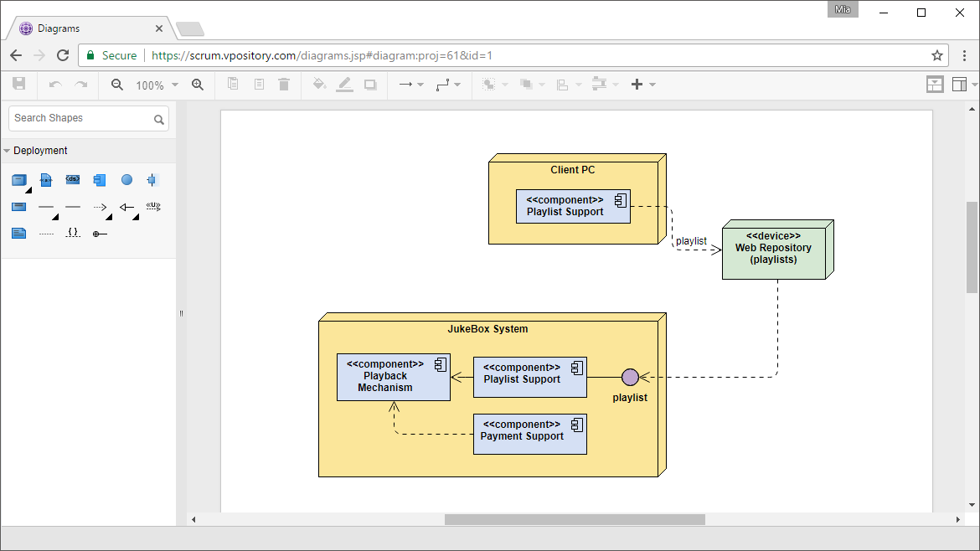
Task: Toggle the Shadow toolbar icon
Action: click(x=370, y=85)
